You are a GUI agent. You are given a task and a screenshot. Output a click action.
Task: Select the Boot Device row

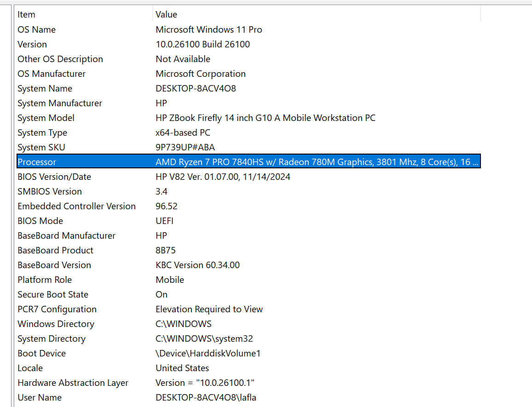(x=249, y=353)
